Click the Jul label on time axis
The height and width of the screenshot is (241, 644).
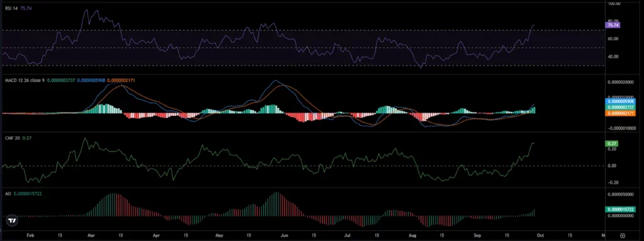tap(347, 236)
